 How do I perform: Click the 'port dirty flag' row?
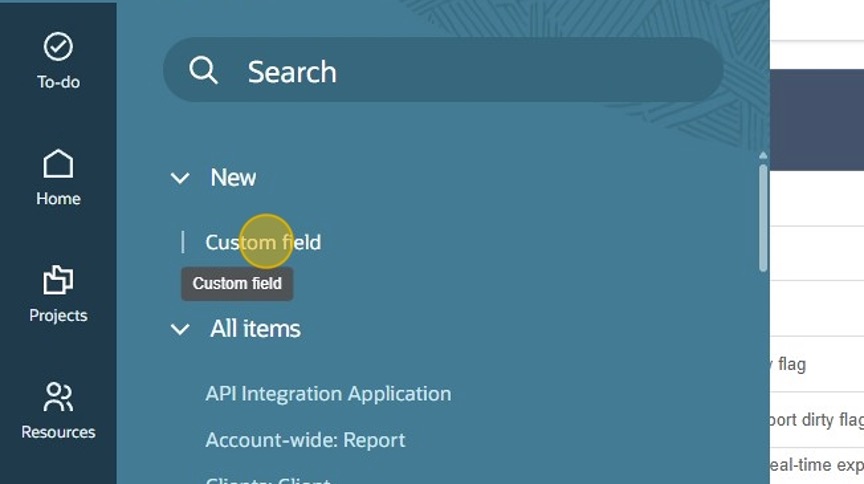tap(815, 420)
